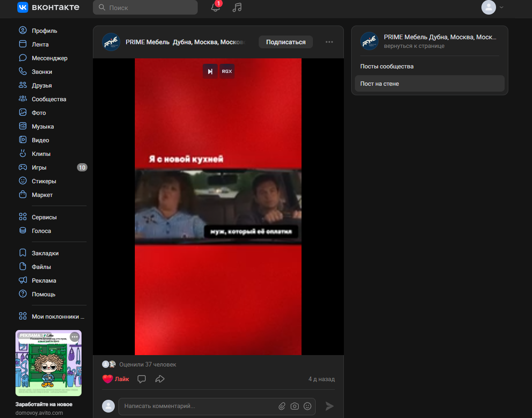Open the post three-dots options menu
532x418 pixels.
(x=329, y=42)
